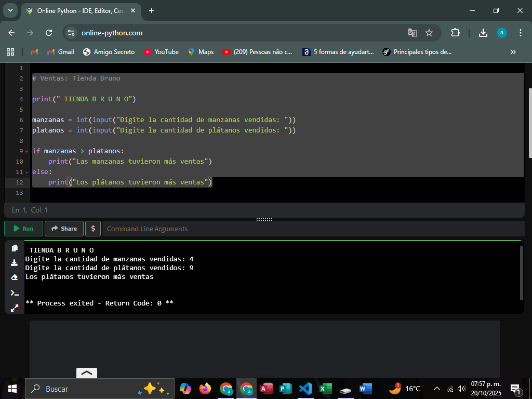Click the dollar sign stdin button
The width and height of the screenshot is (532, 399).
click(x=93, y=229)
